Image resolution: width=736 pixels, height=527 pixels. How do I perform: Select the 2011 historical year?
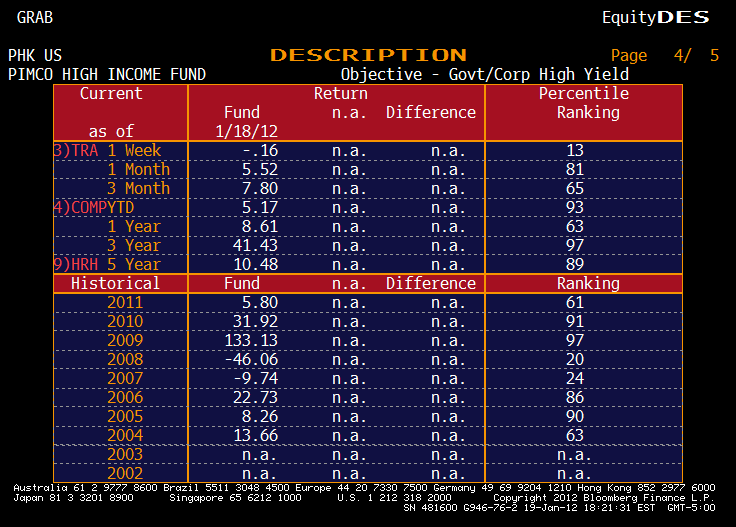tap(125, 303)
